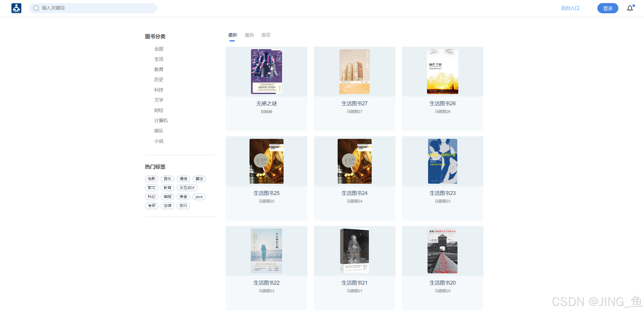Open the 无感之谜 book cover

point(266,71)
